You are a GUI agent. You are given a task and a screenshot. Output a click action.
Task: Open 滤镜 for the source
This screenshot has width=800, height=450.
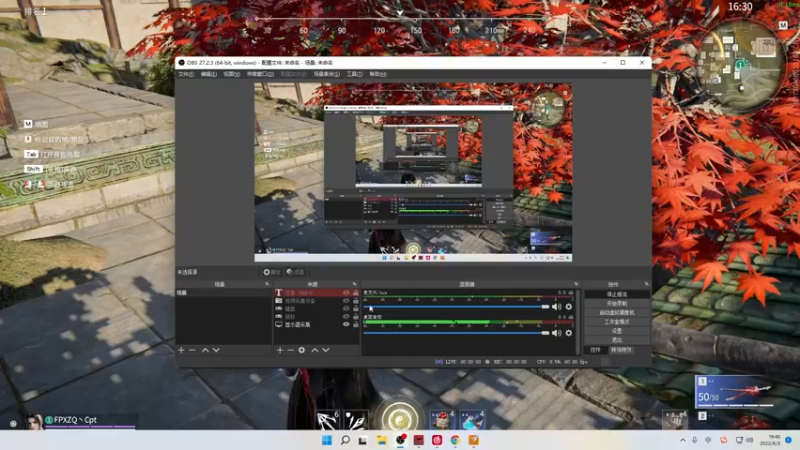[295, 272]
